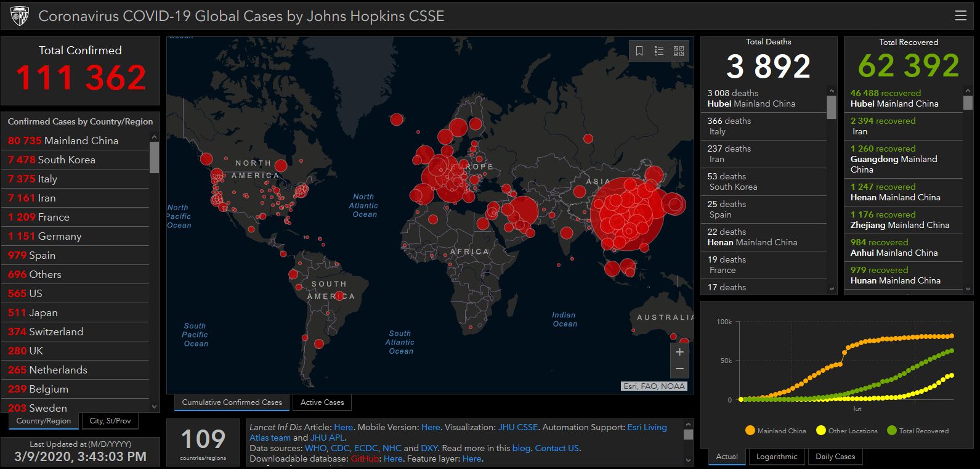This screenshot has height=469, width=980.
Task: Open the Lancet article Here link
Action: coord(343,427)
